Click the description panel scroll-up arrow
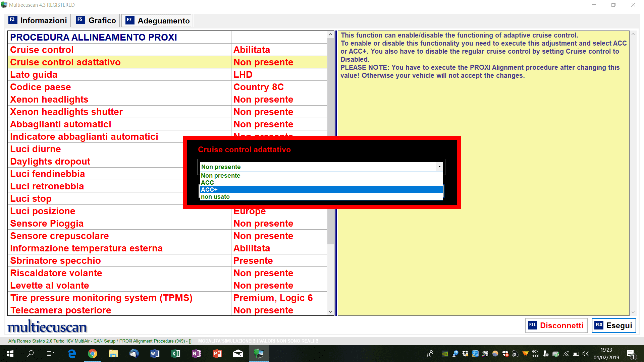The image size is (644, 362). click(633, 34)
